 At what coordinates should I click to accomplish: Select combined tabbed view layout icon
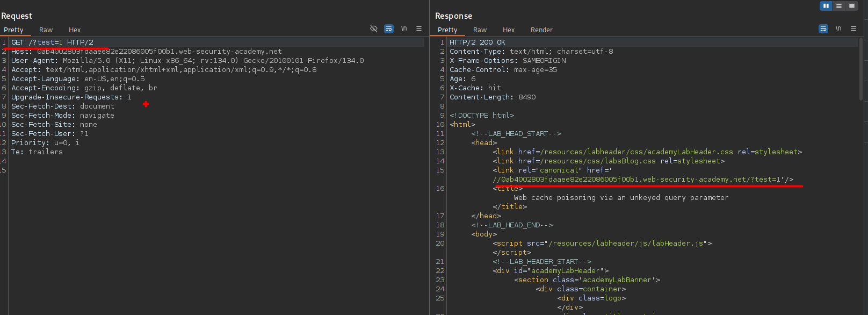[852, 6]
